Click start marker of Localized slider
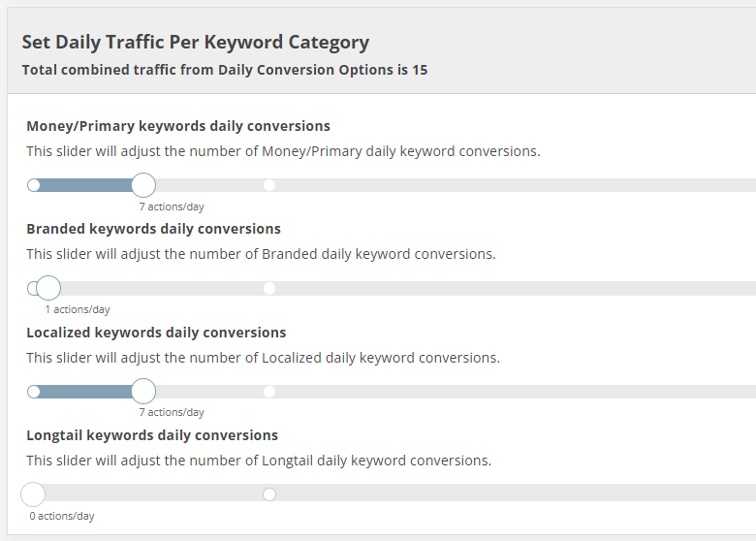Image resolution: width=756 pixels, height=541 pixels. click(x=34, y=392)
